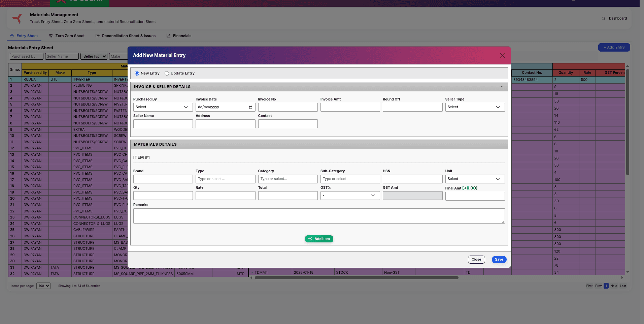The image size is (644, 324).
Task: Switch to Reconciliation Sheet & Issues tab
Action: (x=126, y=36)
